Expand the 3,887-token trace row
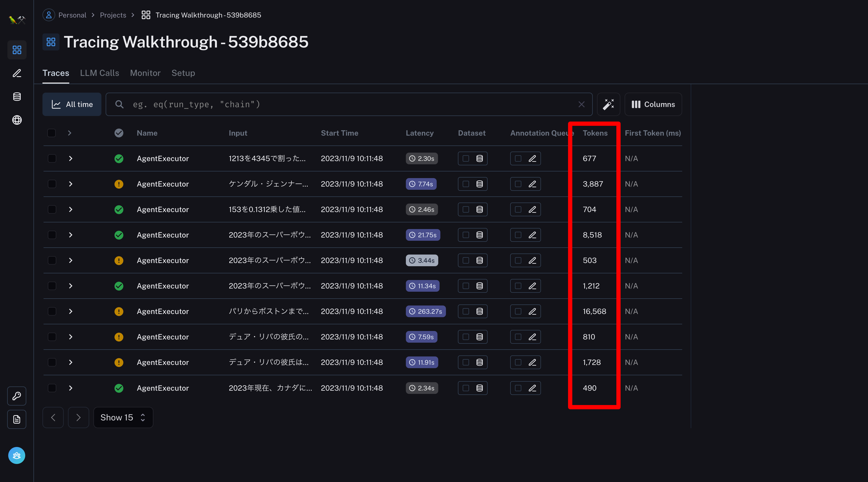 (x=70, y=184)
